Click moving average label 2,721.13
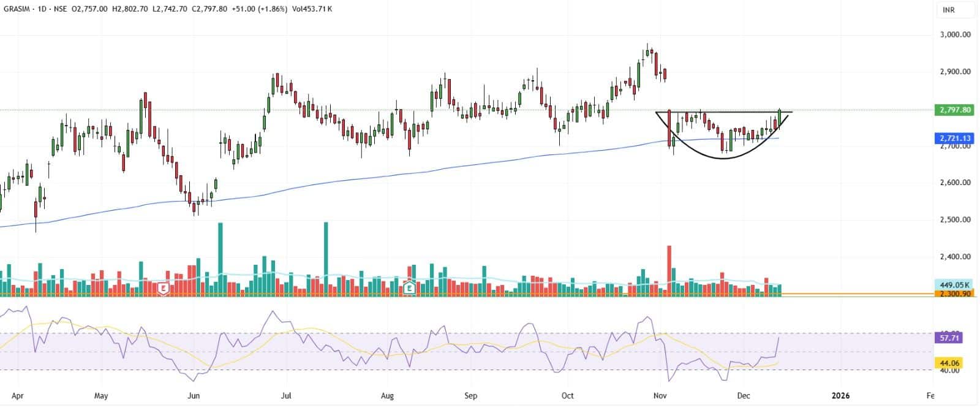The image size is (980, 410). 955,139
